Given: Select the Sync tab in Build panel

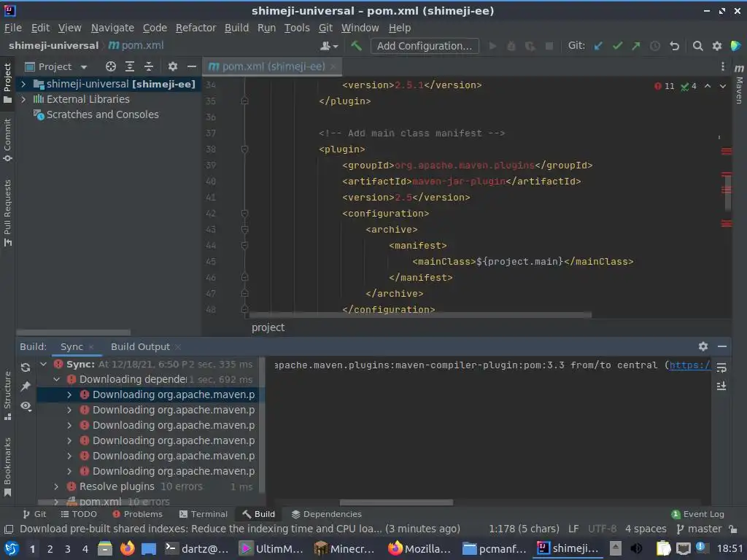Looking at the screenshot, I should click(x=71, y=346).
